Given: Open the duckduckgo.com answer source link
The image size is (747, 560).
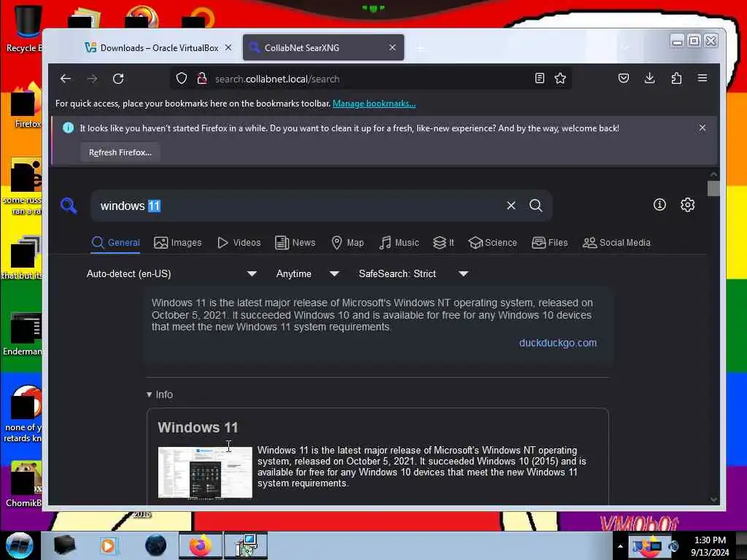Looking at the screenshot, I should click(x=557, y=343).
